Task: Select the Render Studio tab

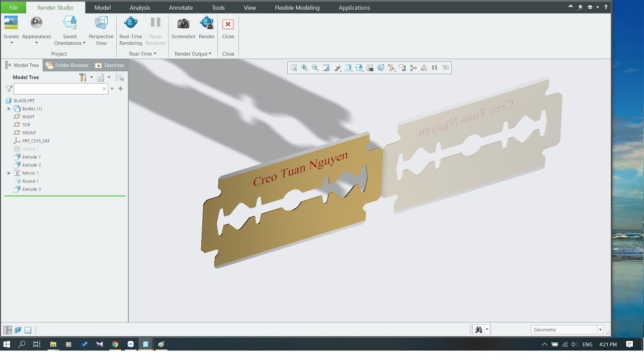Action: (55, 8)
